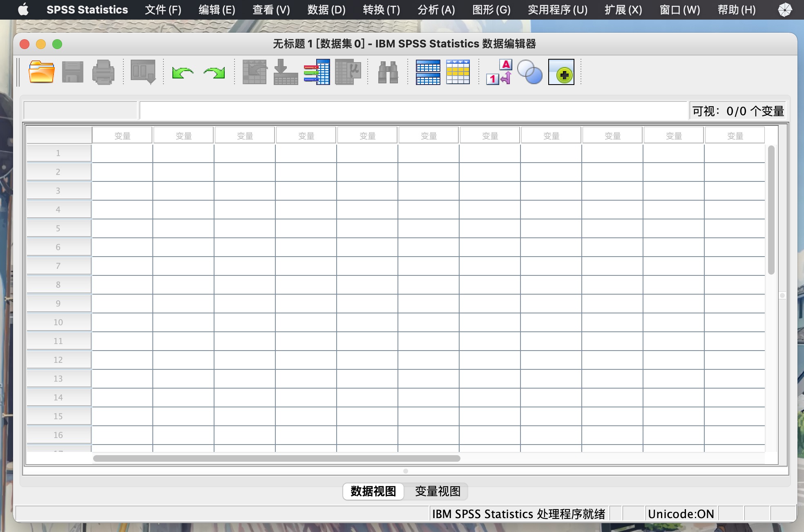Click Go to variable icon

(286, 72)
